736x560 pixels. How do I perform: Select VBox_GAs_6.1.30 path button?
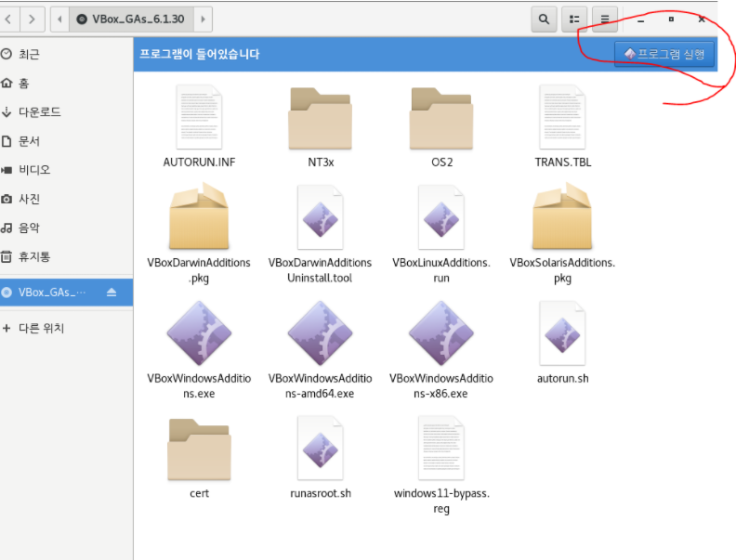pyautogui.click(x=131, y=20)
